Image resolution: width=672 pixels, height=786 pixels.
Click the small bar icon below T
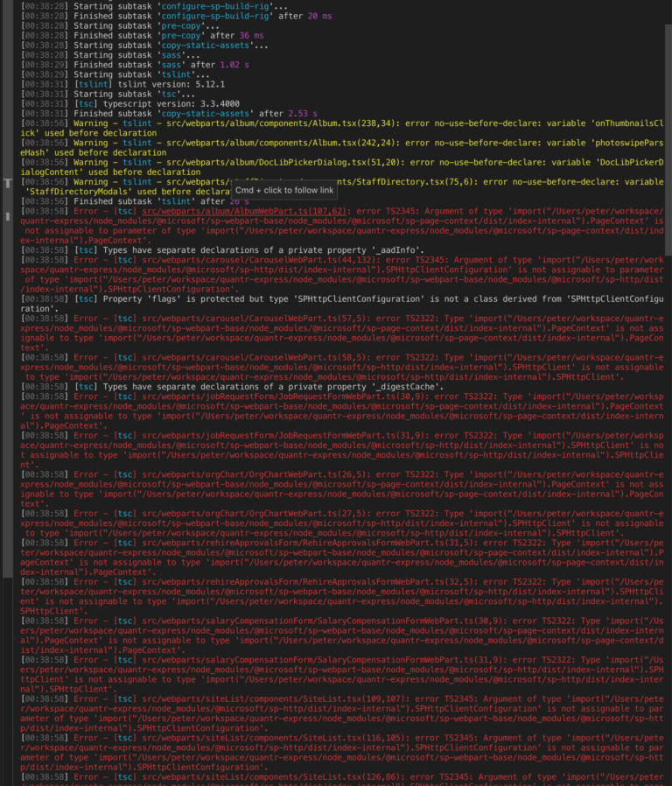pyautogui.click(x=8, y=216)
